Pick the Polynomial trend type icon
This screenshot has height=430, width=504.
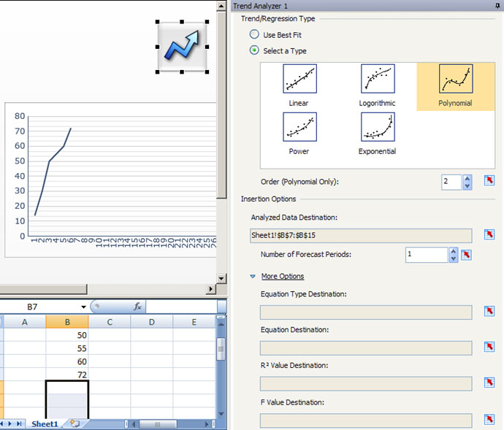(x=455, y=79)
